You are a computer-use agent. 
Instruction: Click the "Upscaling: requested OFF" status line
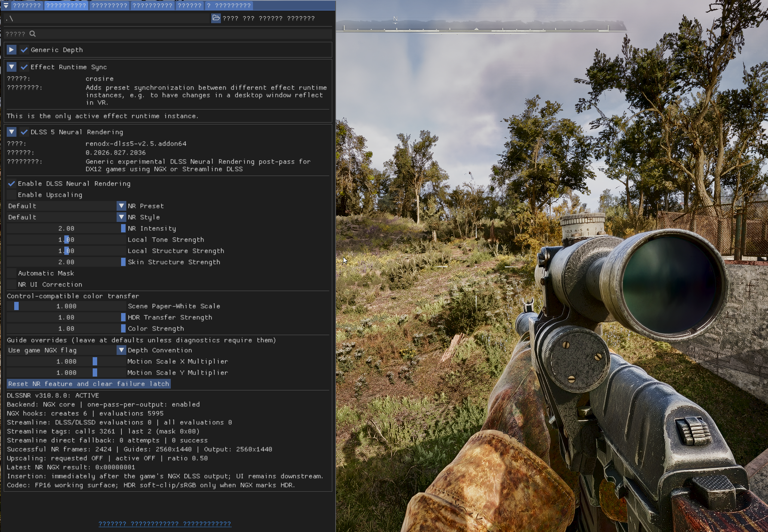pyautogui.click(x=107, y=458)
